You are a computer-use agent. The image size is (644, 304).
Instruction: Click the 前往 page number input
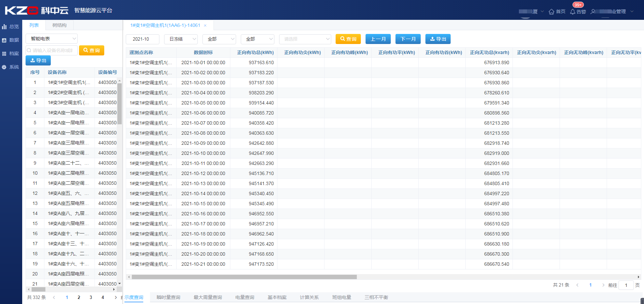[626, 285]
